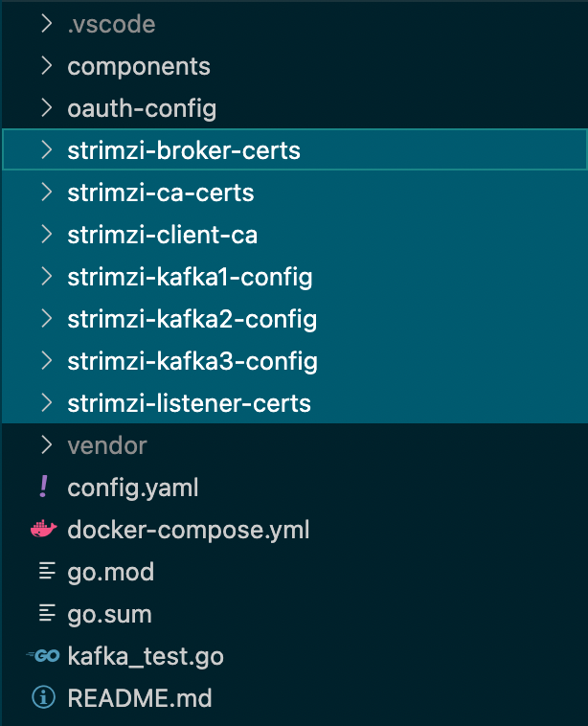The height and width of the screenshot is (726, 588).
Task: Click the file icon beside go.sum
Action: click(x=44, y=614)
